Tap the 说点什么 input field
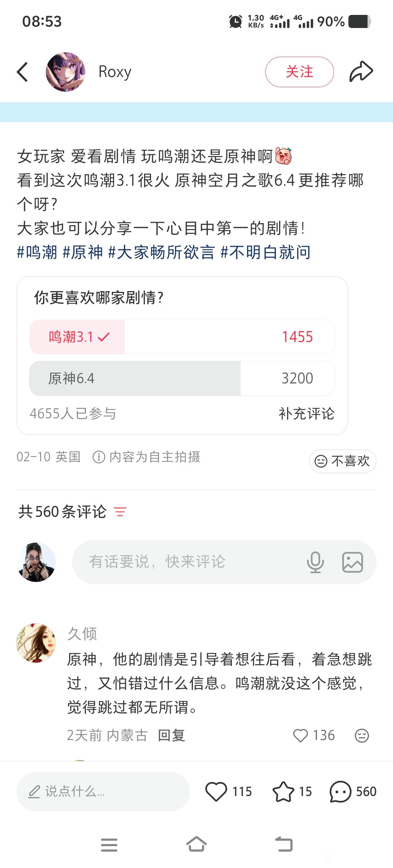Image resolution: width=393 pixels, height=868 pixels. click(x=103, y=791)
